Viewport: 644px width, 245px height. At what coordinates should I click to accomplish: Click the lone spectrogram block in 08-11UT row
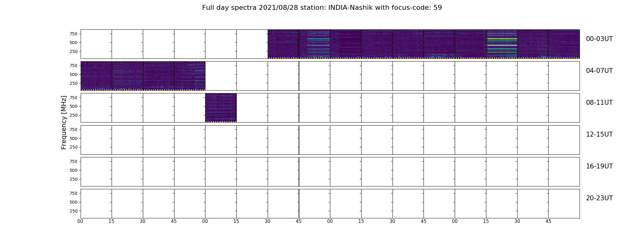[221, 108]
